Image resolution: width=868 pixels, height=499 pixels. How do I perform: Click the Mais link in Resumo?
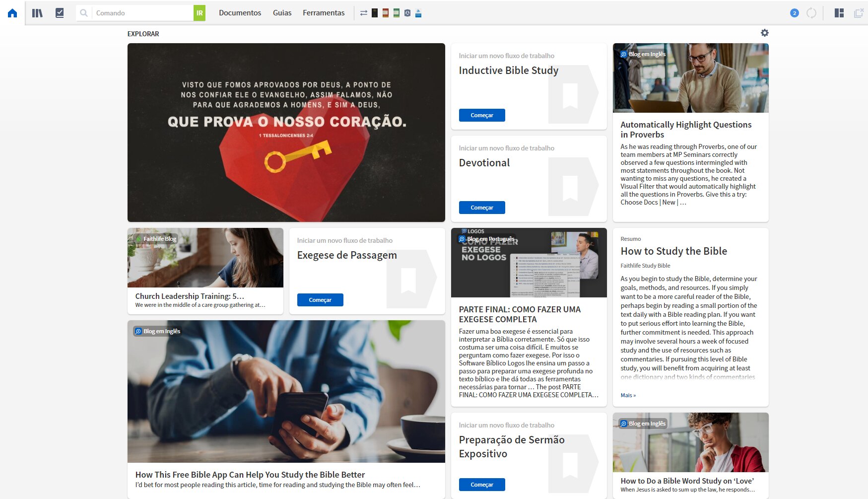point(628,395)
